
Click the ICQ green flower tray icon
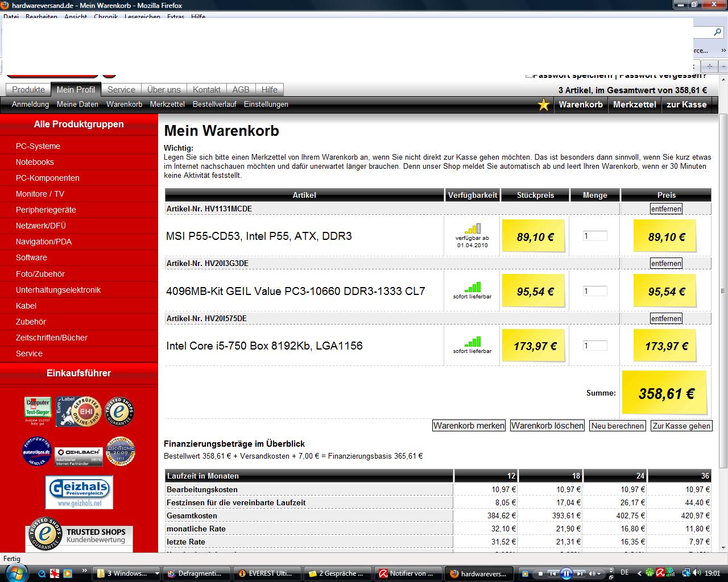click(650, 573)
